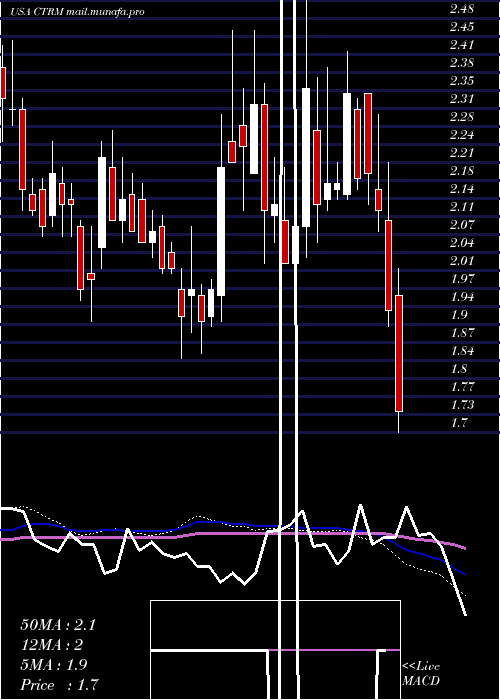Screen dimensions: 500x700
Task: Click the 2.28 price axis label
Action: (x=462, y=117)
